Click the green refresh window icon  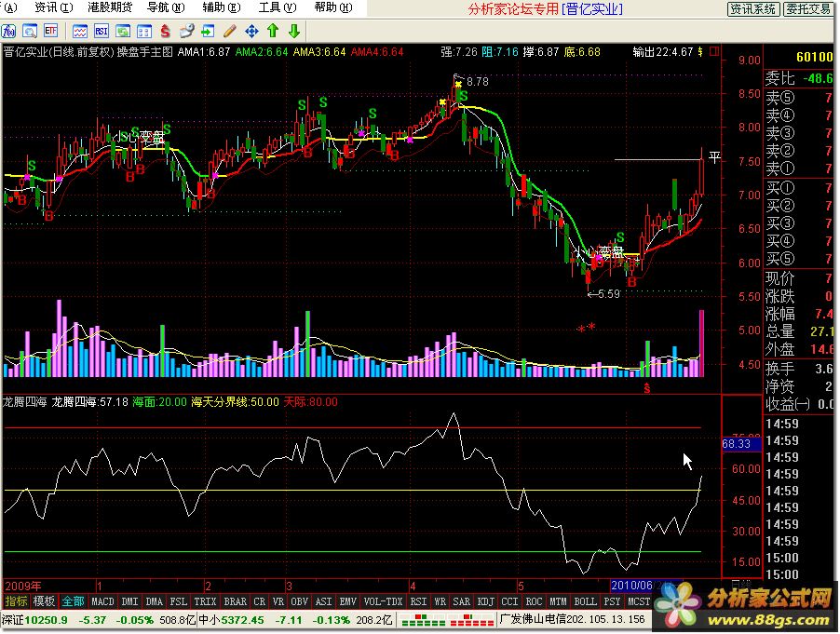coord(123,32)
